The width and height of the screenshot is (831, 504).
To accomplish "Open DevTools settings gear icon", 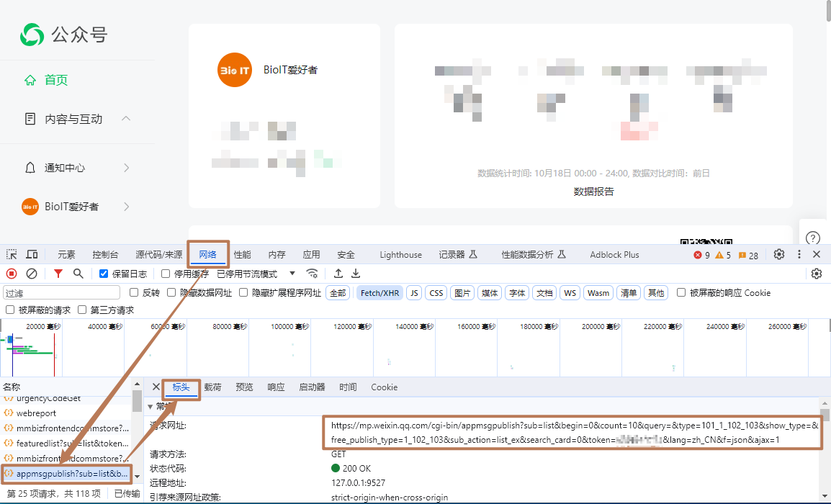I will point(778,254).
